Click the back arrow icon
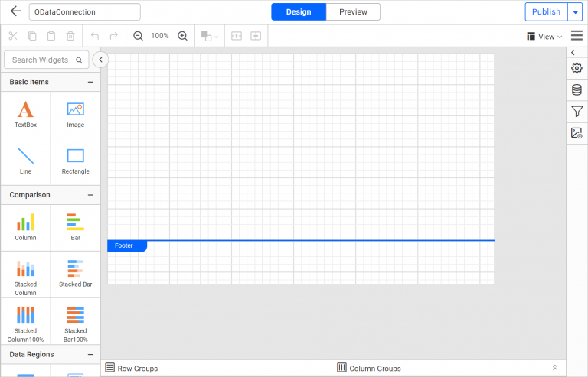The height and width of the screenshot is (377, 588). (16, 11)
